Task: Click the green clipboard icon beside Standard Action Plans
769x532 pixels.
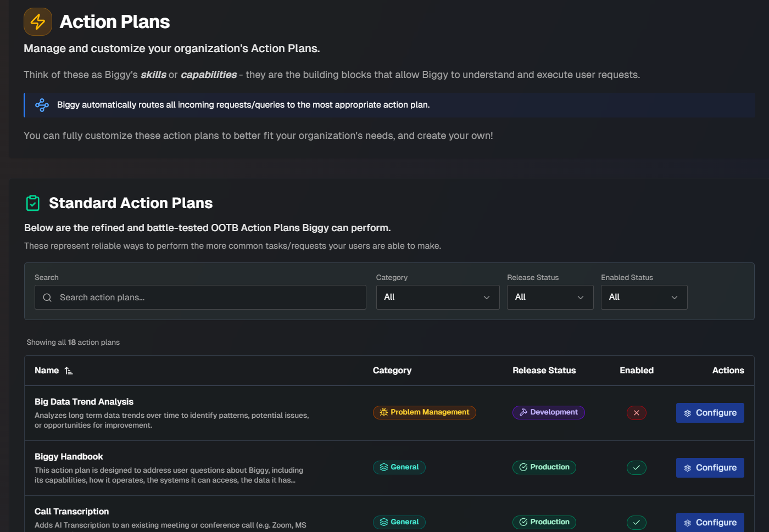Action: coord(32,203)
